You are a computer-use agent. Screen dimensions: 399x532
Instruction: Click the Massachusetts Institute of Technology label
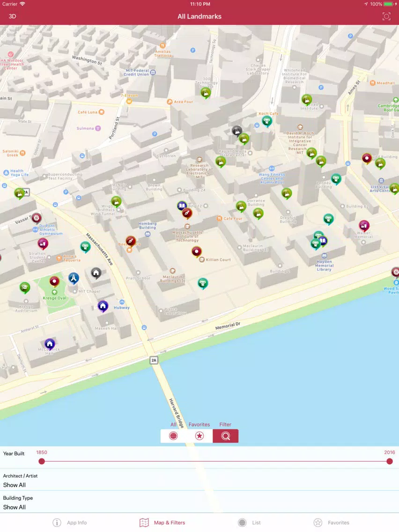pyautogui.click(x=187, y=236)
